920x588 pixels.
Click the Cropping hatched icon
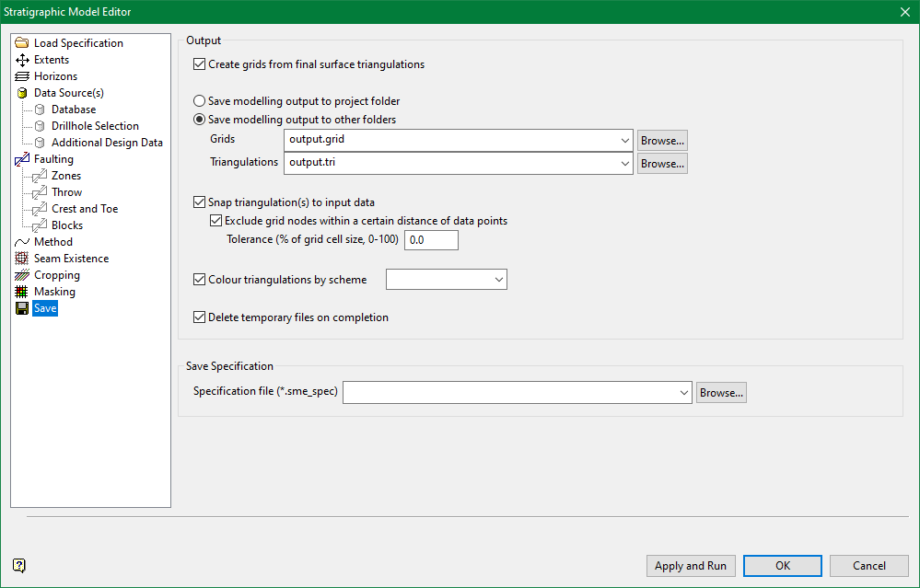coord(22,275)
